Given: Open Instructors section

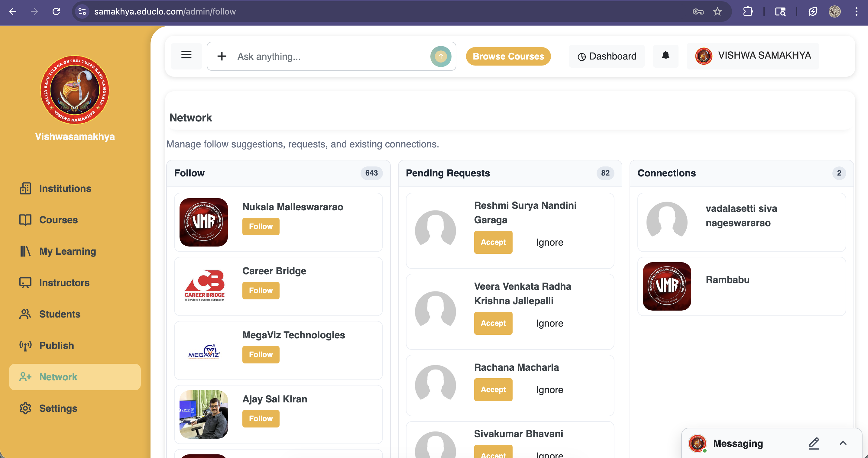Looking at the screenshot, I should click(75, 282).
